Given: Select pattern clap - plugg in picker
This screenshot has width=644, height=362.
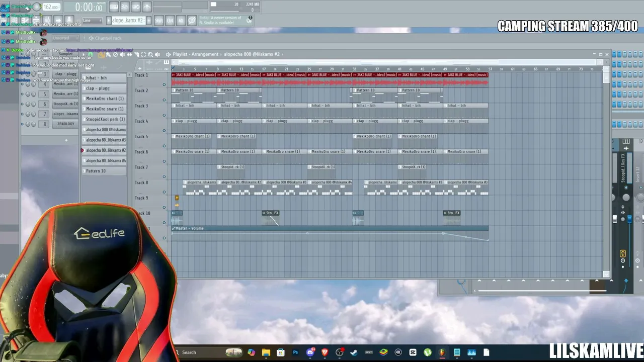Looking at the screenshot, I should click(105, 88).
